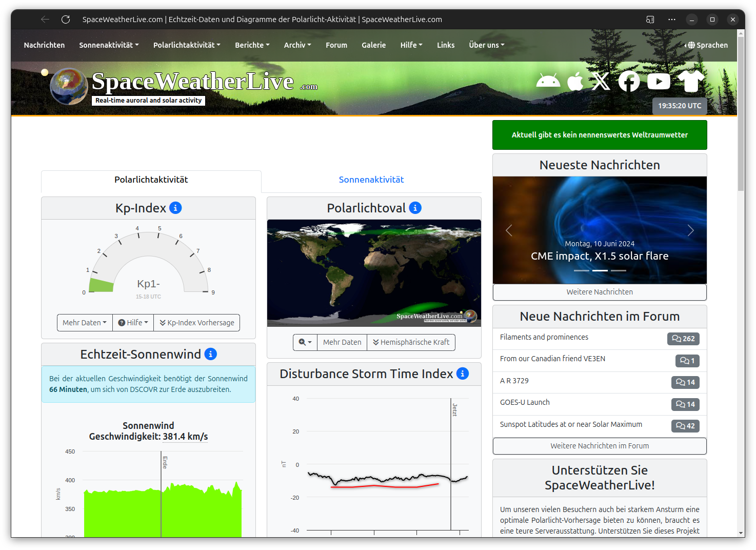Open the Hilfe dropdown below Kp gauge

(133, 323)
